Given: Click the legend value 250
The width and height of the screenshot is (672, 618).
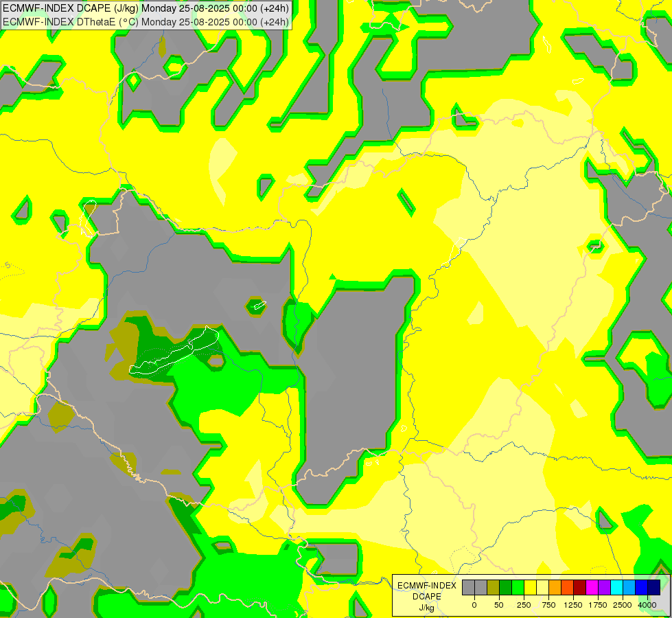Looking at the screenshot, I should click(524, 605).
